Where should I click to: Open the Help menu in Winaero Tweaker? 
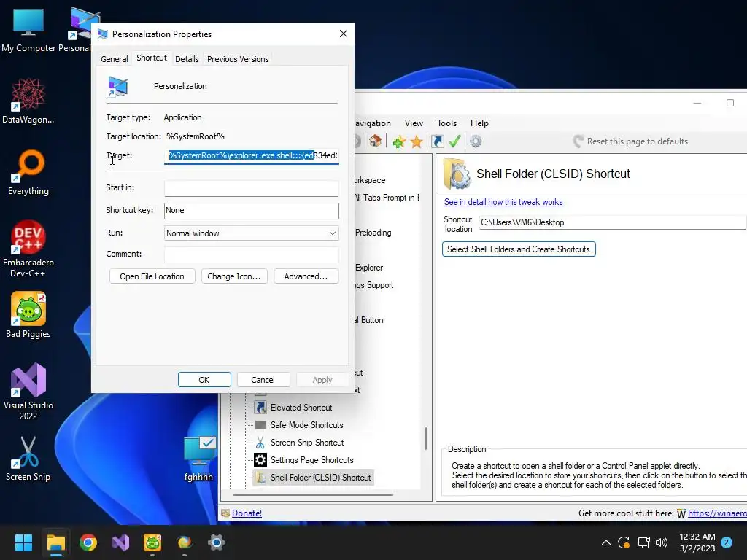[x=479, y=122]
